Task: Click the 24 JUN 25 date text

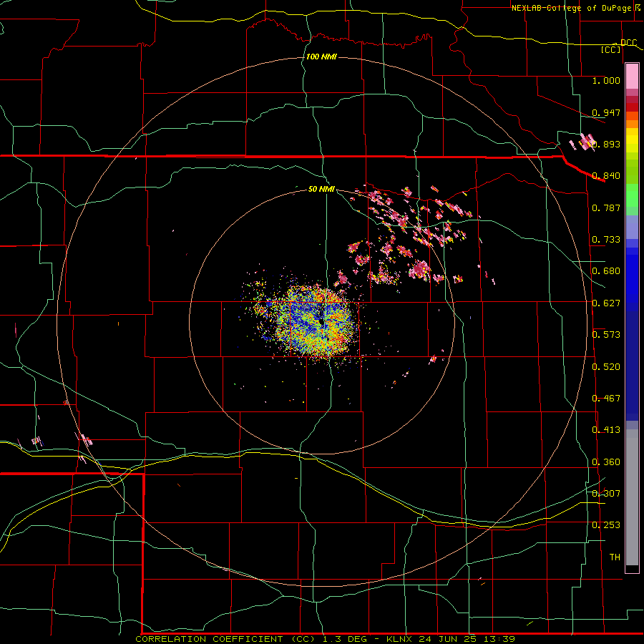Action: (448, 639)
